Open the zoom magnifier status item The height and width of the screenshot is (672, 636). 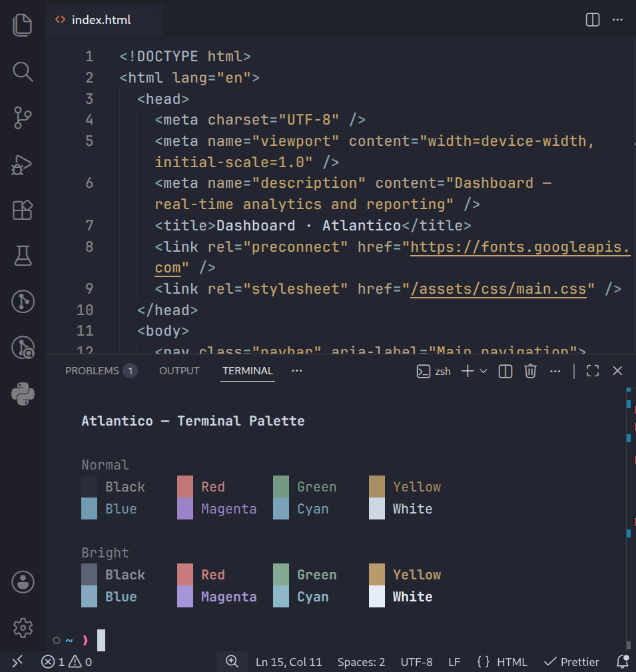click(232, 662)
